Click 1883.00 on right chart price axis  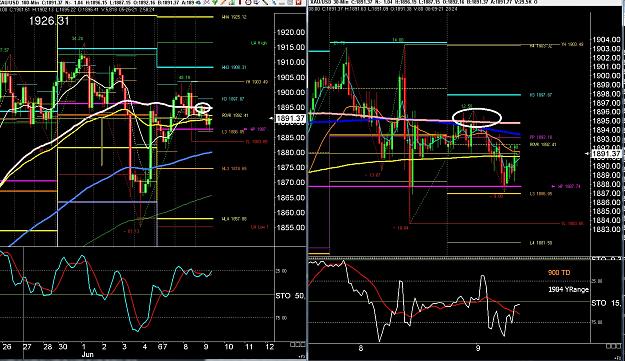(607, 230)
